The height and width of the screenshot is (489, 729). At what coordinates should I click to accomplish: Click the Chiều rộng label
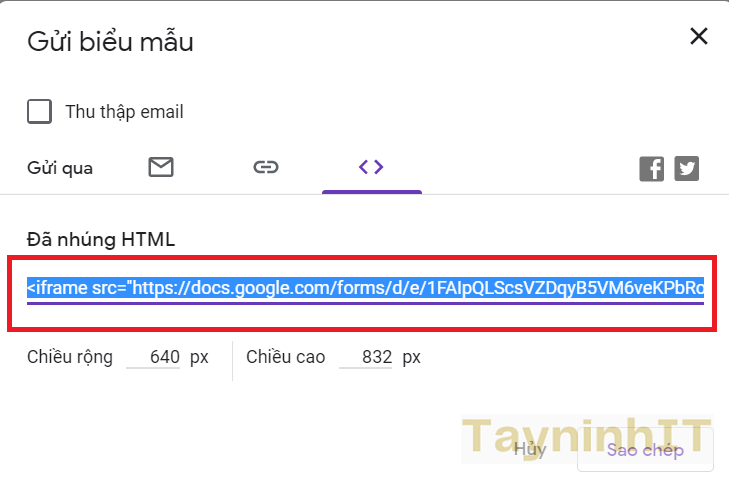(70, 357)
